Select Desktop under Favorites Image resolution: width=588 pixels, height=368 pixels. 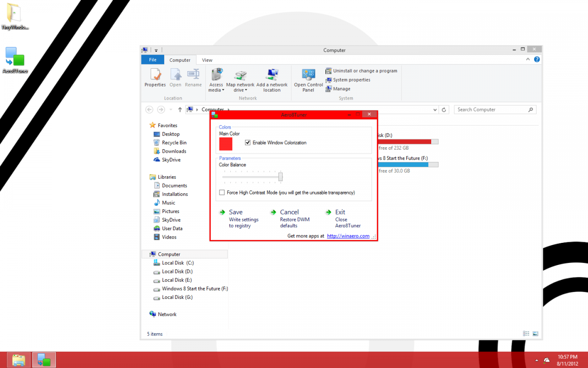(167, 134)
